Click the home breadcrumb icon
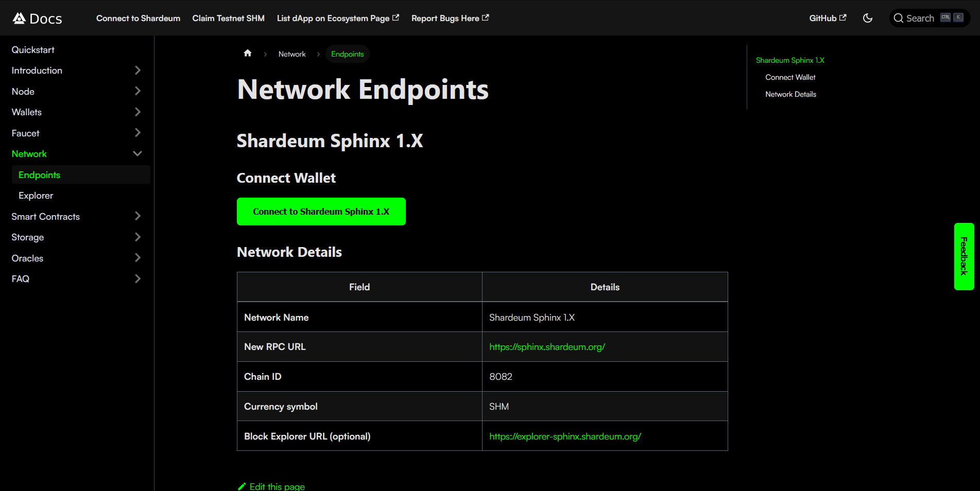Screen dimensions: 980x491 pos(248,54)
